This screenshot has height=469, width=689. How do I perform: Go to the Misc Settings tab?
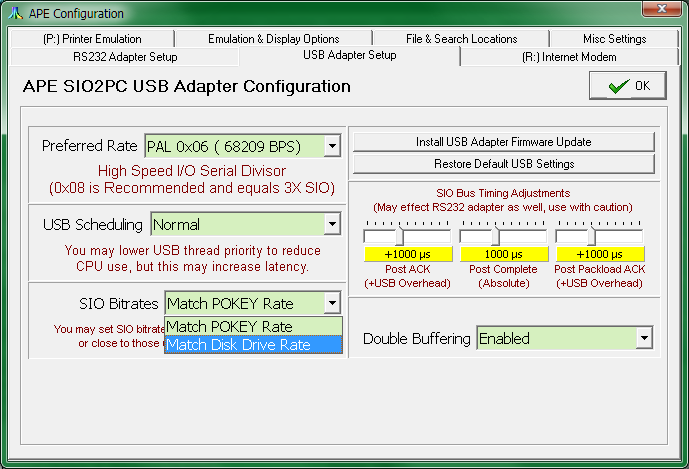tap(614, 39)
